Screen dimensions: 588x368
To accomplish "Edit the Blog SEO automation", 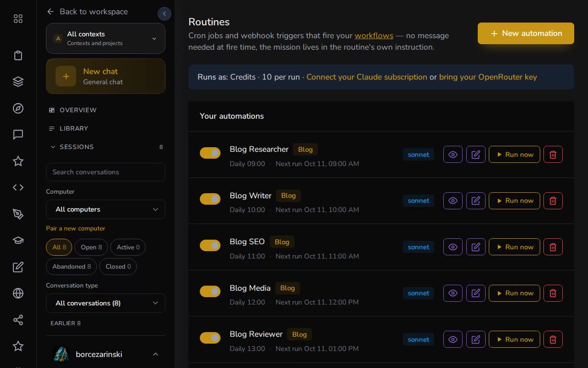I will (476, 247).
